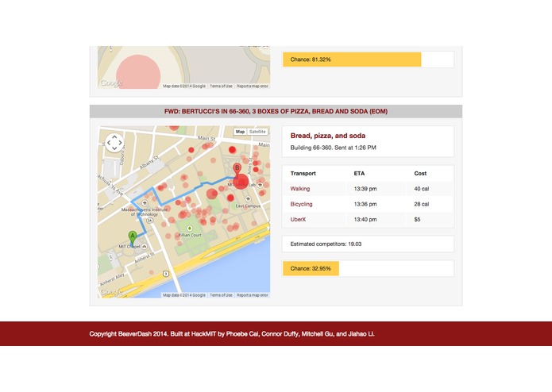
Task: Click Terms of Use on Bertucci's map
Action: tap(221, 295)
